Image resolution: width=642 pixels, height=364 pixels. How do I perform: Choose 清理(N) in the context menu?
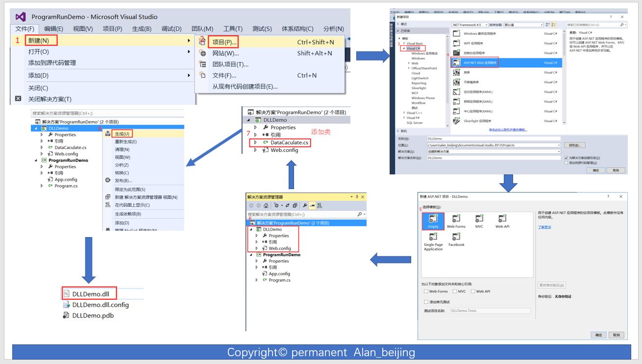pos(122,149)
